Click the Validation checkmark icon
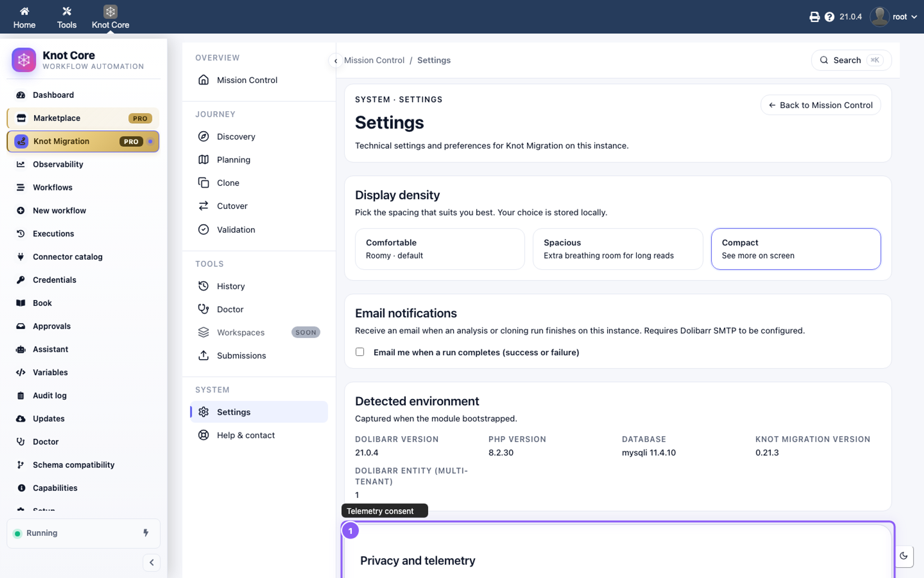Screen dimensions: 924x578 [x=203, y=229]
